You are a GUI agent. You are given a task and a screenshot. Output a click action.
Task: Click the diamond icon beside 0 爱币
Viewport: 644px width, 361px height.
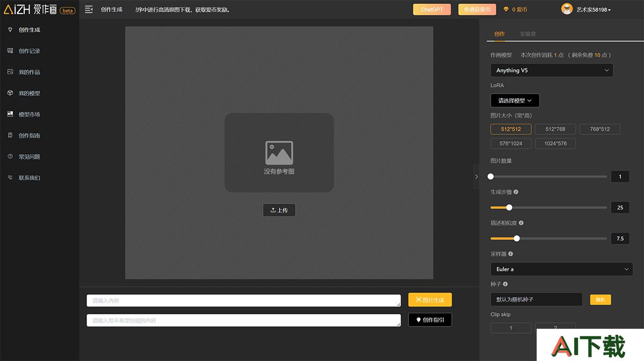(506, 10)
